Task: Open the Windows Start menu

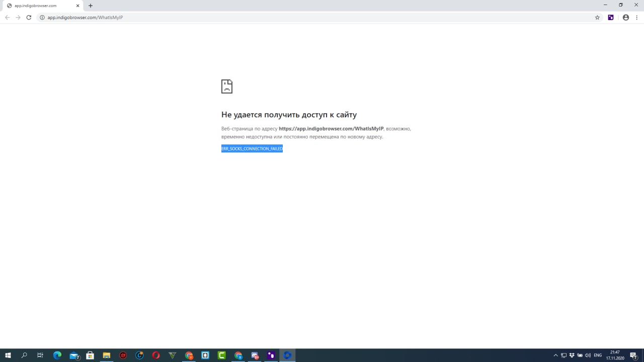Action: (8, 355)
